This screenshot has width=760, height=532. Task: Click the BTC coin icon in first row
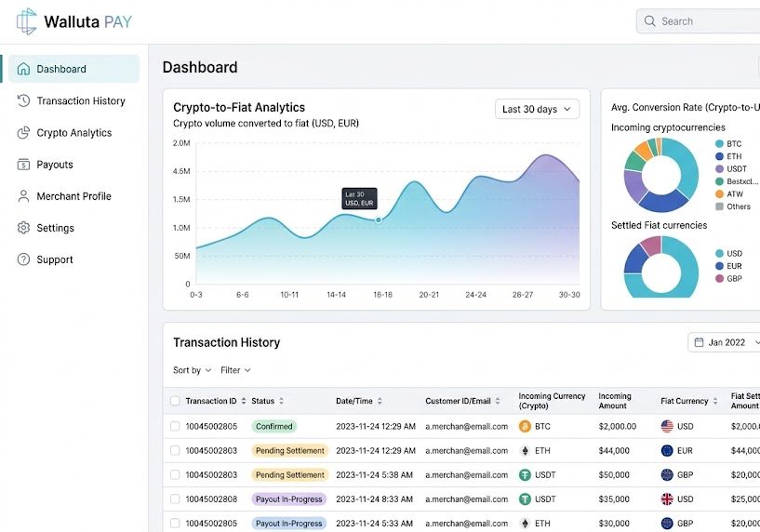pyautogui.click(x=525, y=426)
